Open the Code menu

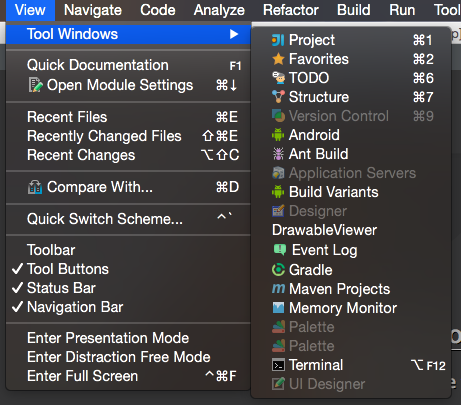(x=158, y=10)
